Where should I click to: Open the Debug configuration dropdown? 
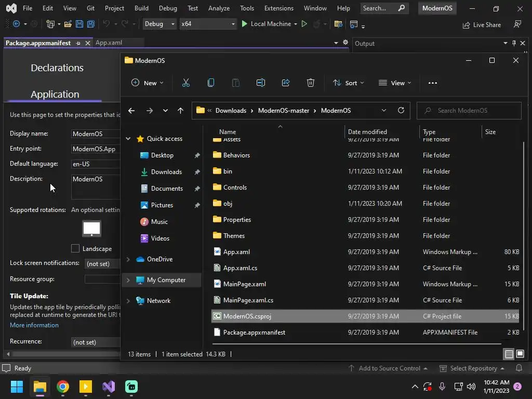[x=159, y=24]
